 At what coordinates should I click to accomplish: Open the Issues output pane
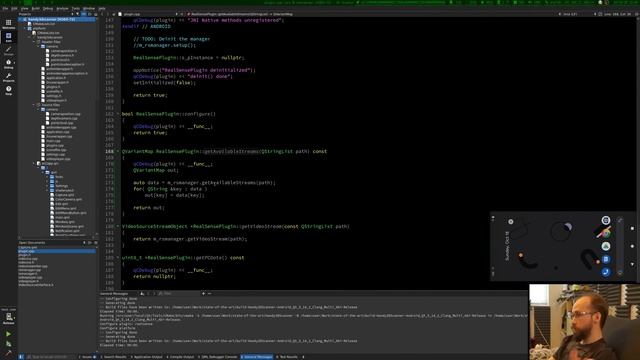87,357
